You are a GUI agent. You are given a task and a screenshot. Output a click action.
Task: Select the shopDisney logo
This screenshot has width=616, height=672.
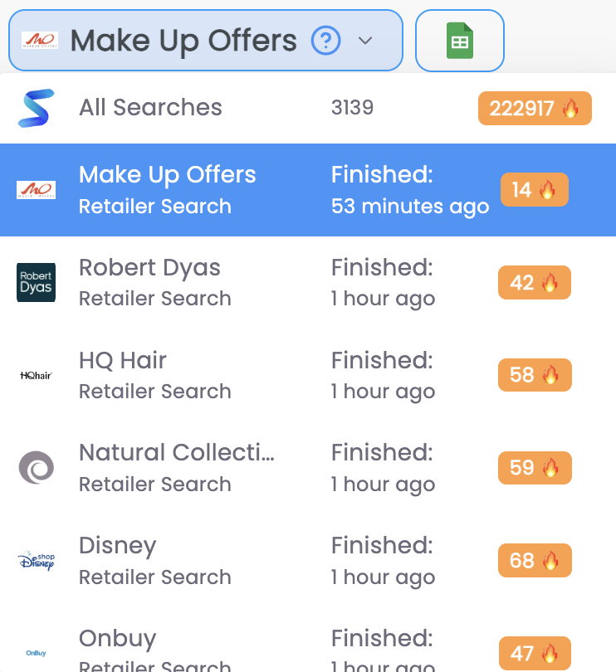click(x=37, y=561)
